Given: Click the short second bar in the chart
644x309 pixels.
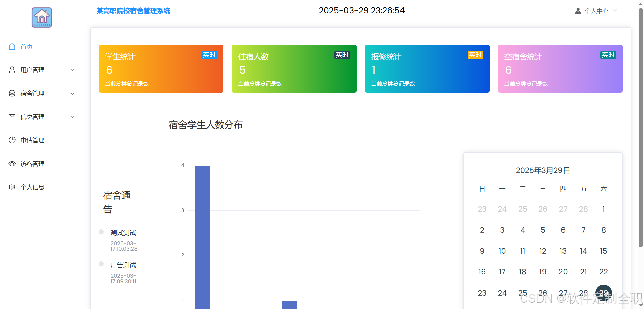Looking at the screenshot, I should (x=289, y=305).
